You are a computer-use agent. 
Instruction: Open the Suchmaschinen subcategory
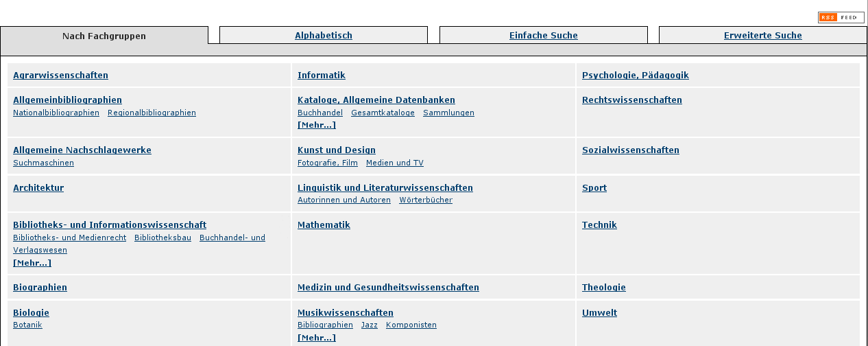coord(43,163)
